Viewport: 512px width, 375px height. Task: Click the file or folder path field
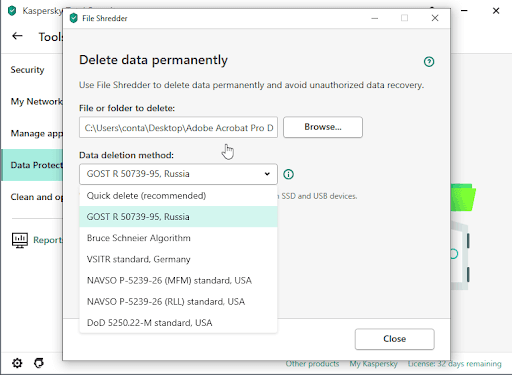click(x=178, y=127)
